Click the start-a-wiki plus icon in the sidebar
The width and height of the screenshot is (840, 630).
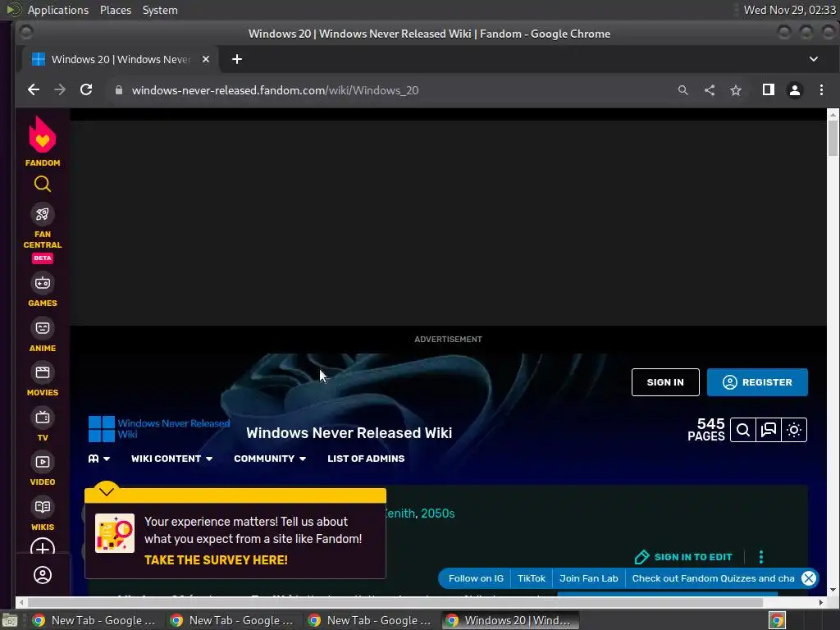[43, 547]
